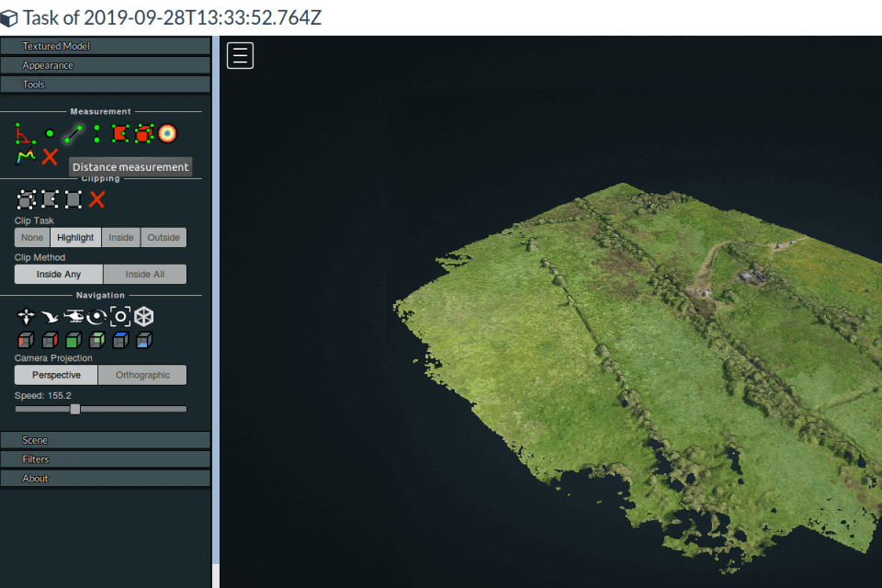Expand the Appearance panel

[106, 64]
